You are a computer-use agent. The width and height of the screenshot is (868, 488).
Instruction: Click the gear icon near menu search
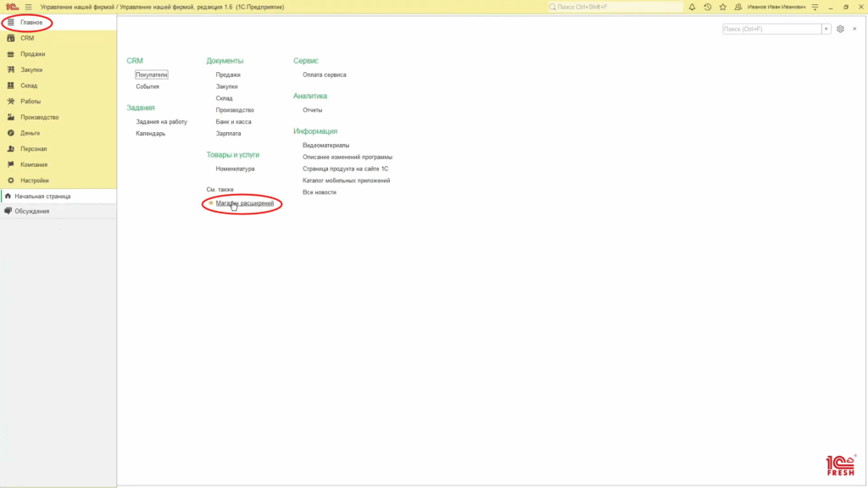[840, 29]
